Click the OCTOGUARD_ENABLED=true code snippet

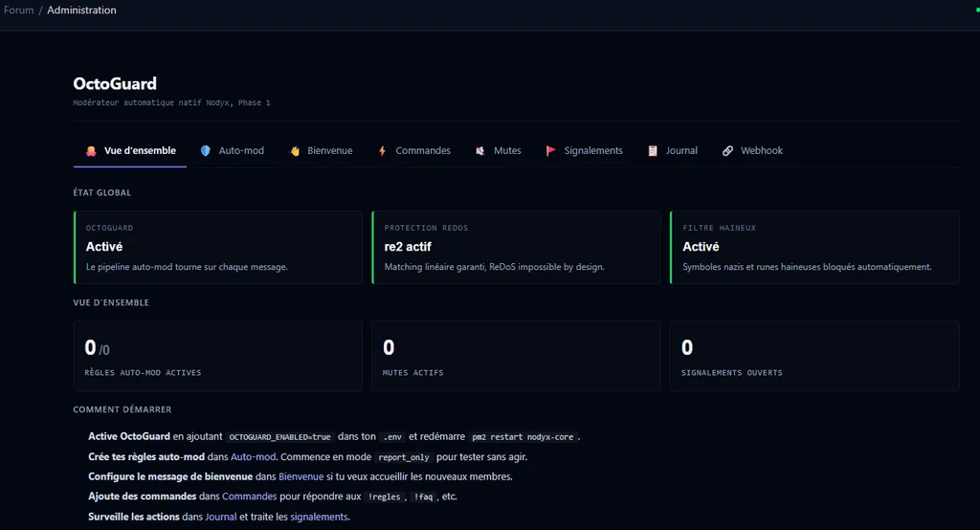coord(280,437)
